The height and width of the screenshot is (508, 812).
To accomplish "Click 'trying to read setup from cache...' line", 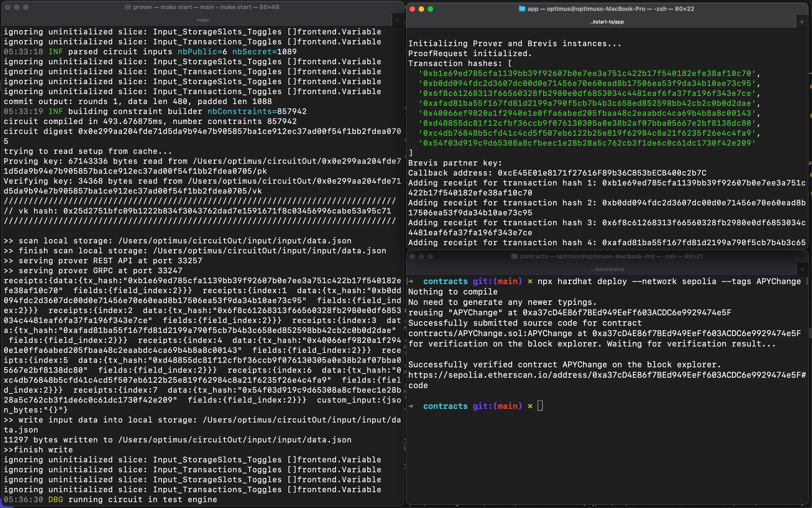I will pos(88,152).
